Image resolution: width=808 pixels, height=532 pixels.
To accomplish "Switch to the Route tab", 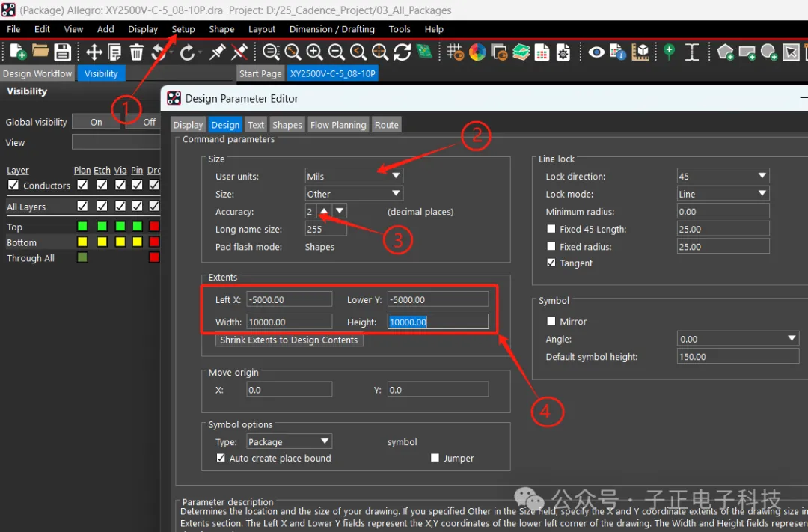I will click(x=387, y=125).
